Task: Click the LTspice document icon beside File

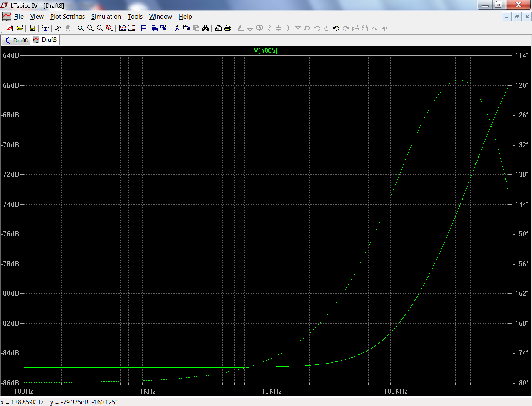Action: 6,16
